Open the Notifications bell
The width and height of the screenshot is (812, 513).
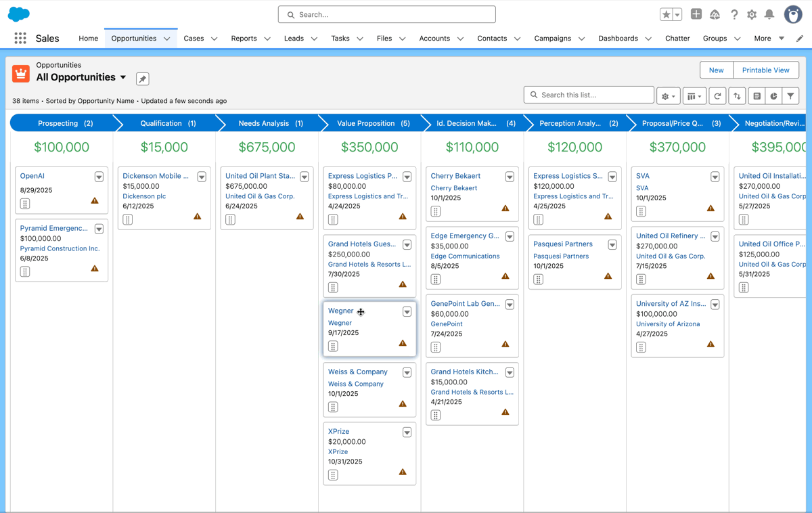(769, 14)
